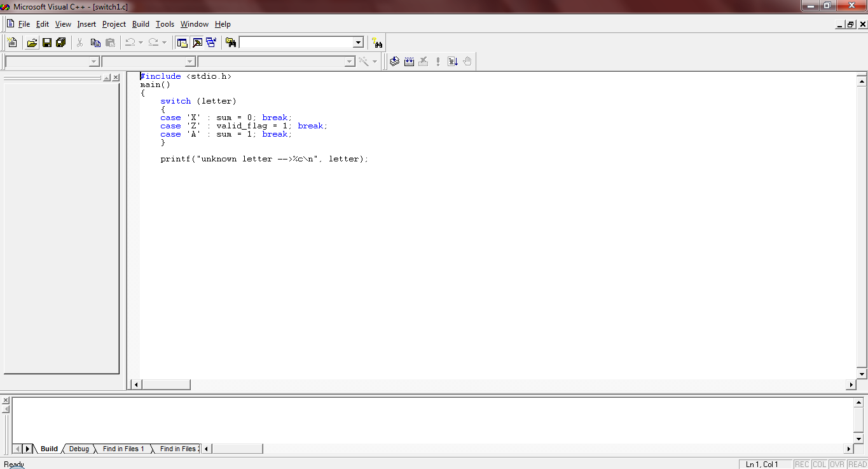Open the Project menu

(x=114, y=24)
